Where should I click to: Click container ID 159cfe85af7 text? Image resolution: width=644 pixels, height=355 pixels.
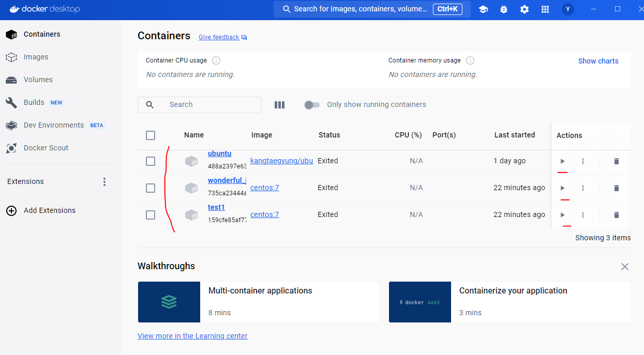click(227, 220)
